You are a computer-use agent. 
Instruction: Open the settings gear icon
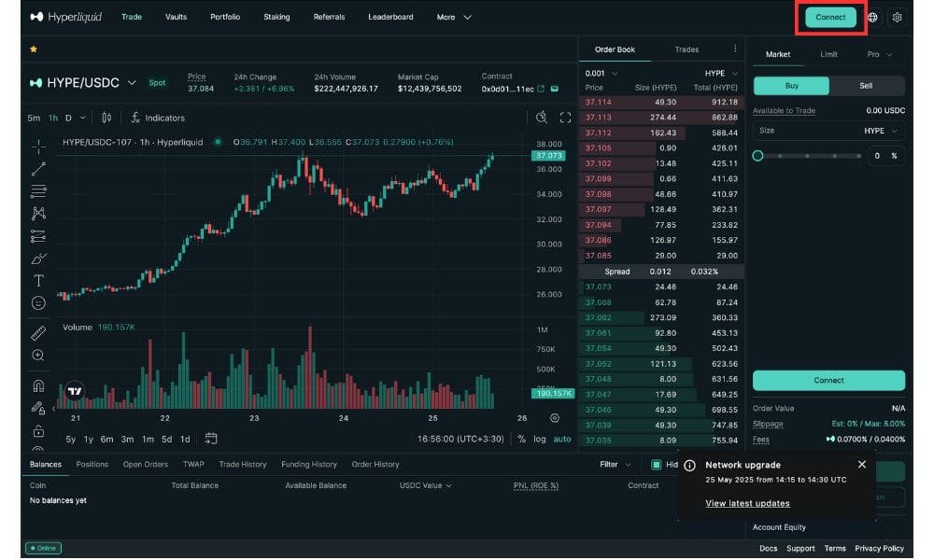pyautogui.click(x=897, y=17)
